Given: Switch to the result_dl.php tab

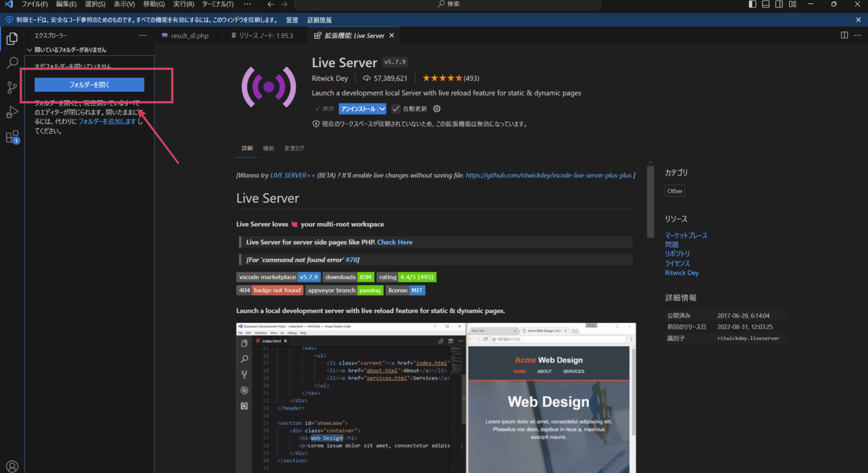Looking at the screenshot, I should click(189, 36).
